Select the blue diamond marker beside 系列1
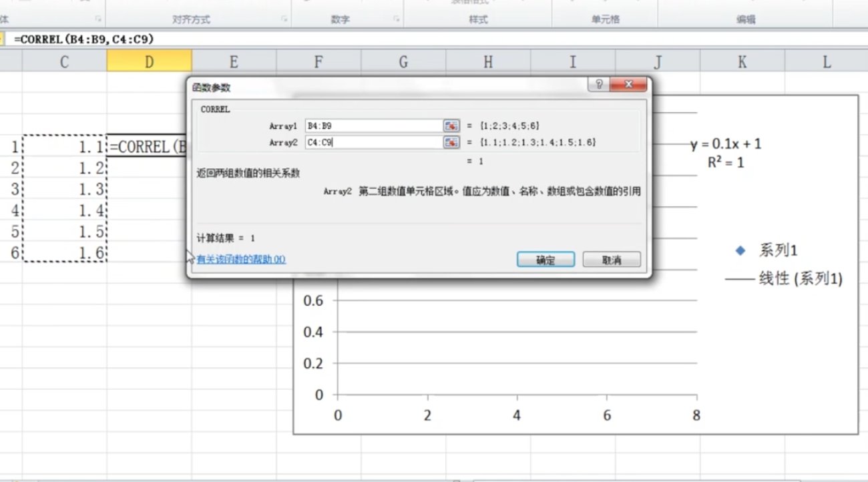 739,250
